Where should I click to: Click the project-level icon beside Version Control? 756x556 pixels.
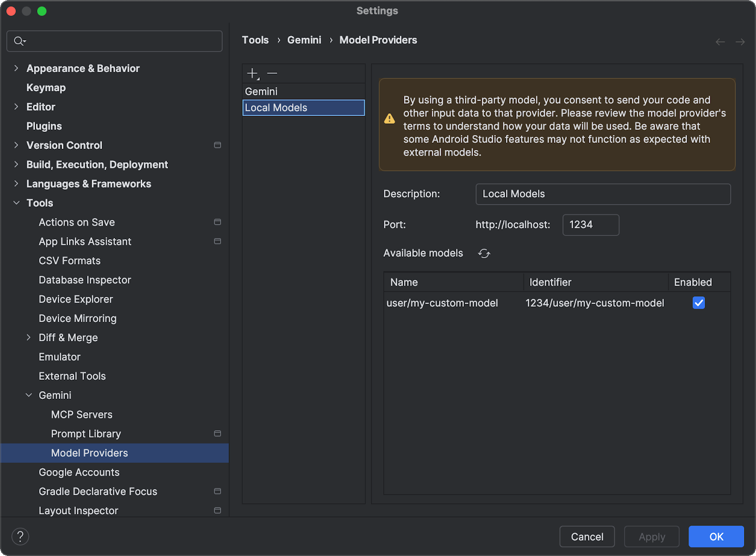click(217, 145)
